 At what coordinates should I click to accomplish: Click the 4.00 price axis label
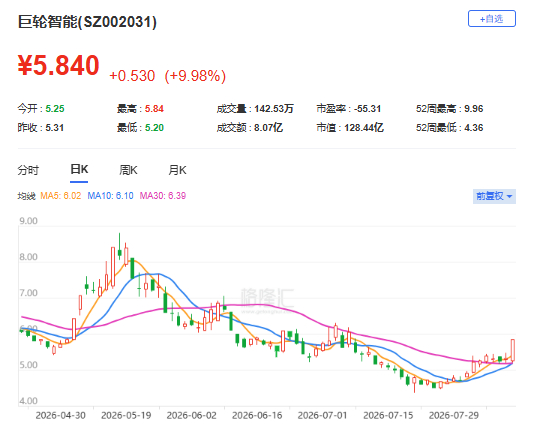point(28,401)
